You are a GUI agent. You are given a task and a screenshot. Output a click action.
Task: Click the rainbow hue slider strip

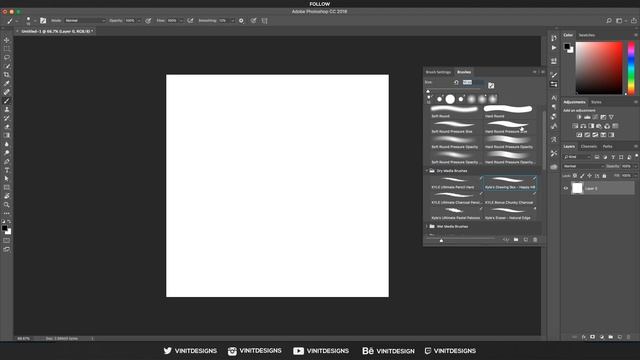[631, 68]
